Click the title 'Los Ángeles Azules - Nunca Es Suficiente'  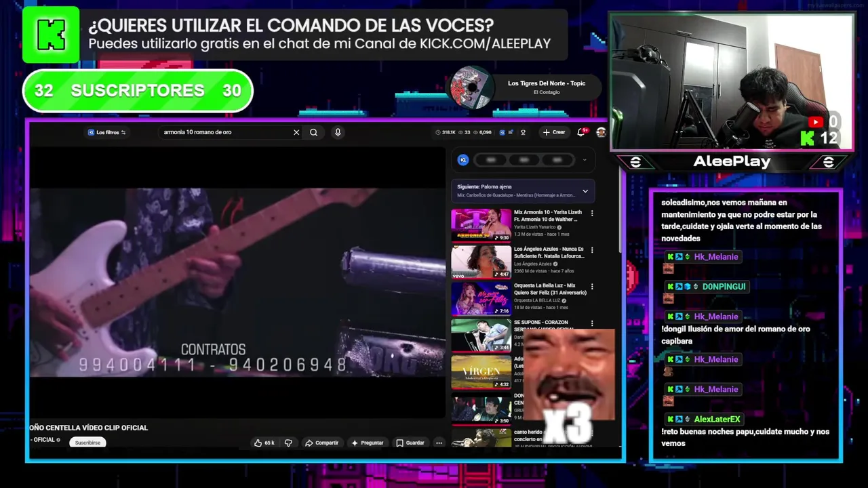549,252
